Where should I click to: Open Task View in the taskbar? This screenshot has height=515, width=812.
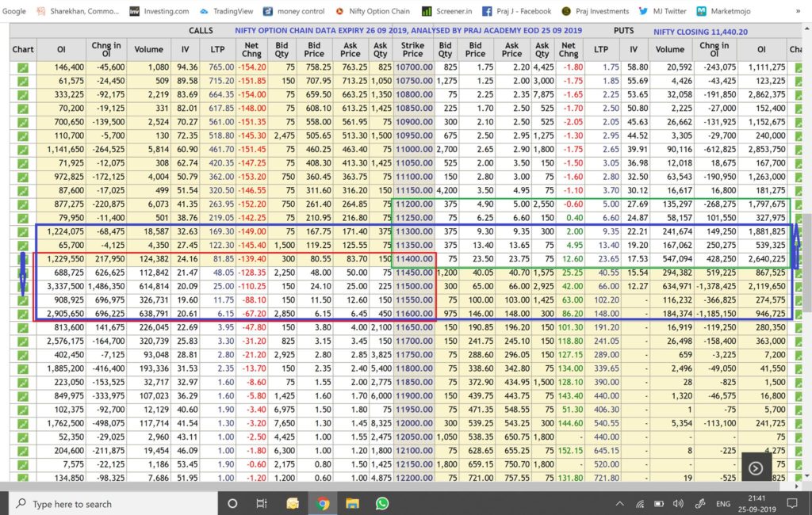pos(262,503)
